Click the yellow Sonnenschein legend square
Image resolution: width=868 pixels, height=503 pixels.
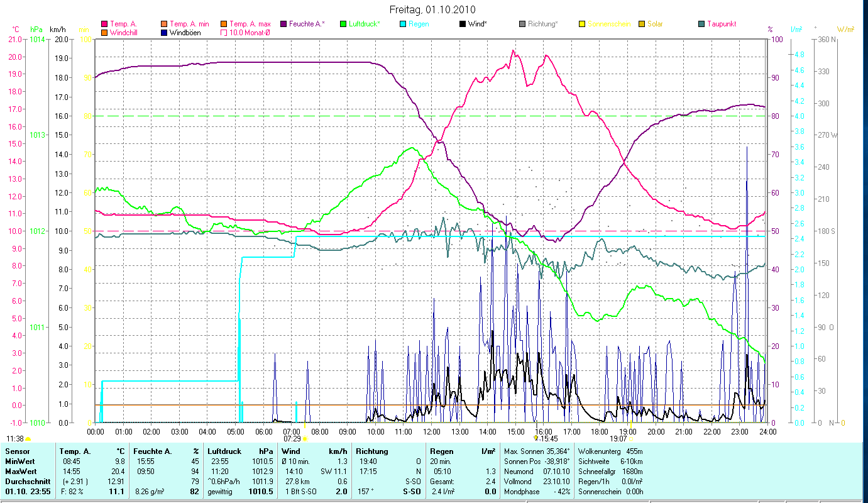coord(582,24)
